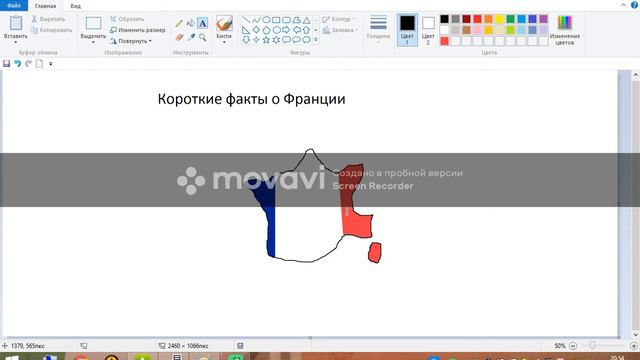Select the Text tool
Image resolution: width=640 pixels, height=360 pixels.
tap(202, 23)
